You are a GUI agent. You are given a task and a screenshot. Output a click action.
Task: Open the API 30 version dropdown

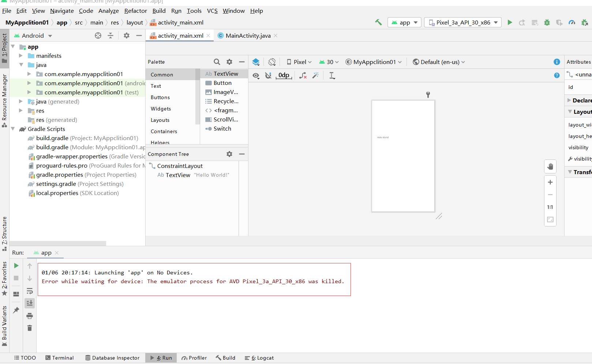point(329,62)
